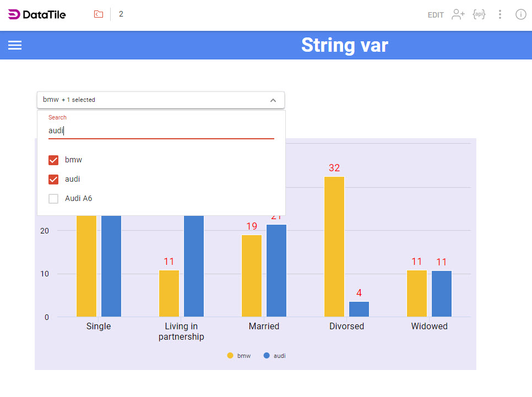Click the chevron on the bmw selector

273,100
